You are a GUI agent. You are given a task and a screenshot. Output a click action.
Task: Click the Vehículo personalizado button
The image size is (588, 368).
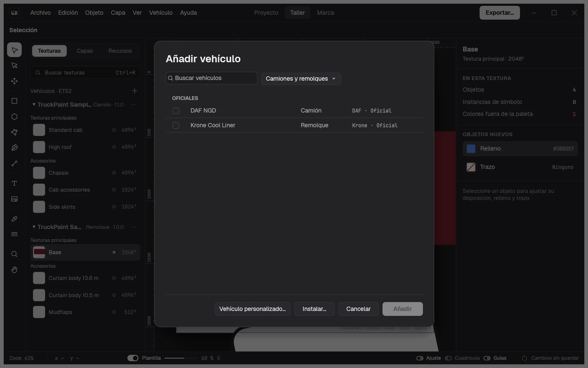pyautogui.click(x=253, y=309)
